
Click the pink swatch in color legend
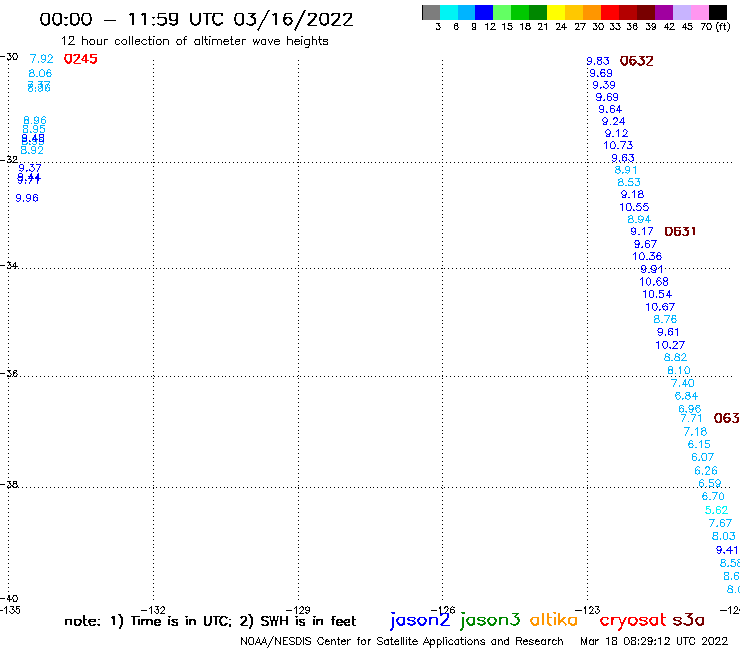(700, 12)
